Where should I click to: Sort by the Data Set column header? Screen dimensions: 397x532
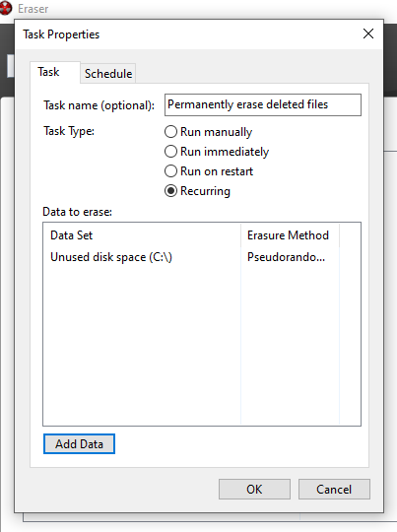pyautogui.click(x=142, y=235)
